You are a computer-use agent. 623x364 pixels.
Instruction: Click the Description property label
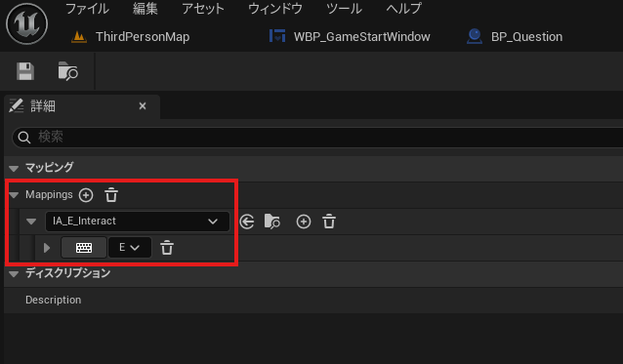(54, 301)
